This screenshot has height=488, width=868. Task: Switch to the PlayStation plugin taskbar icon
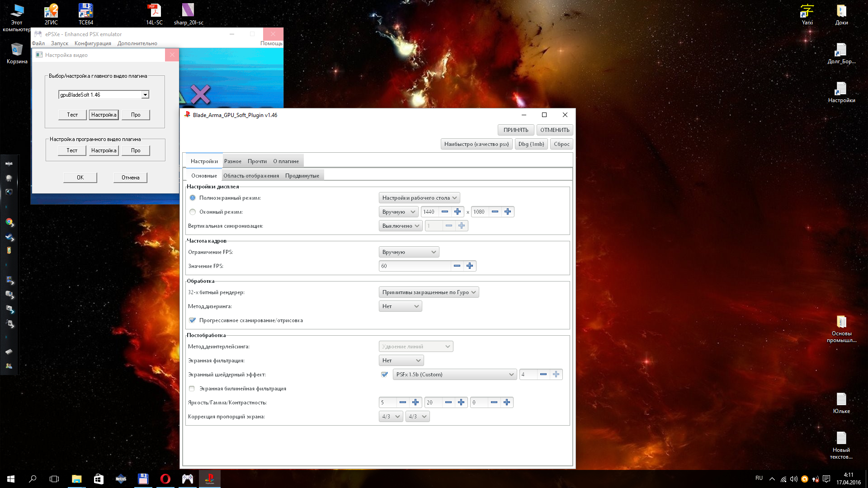210,479
